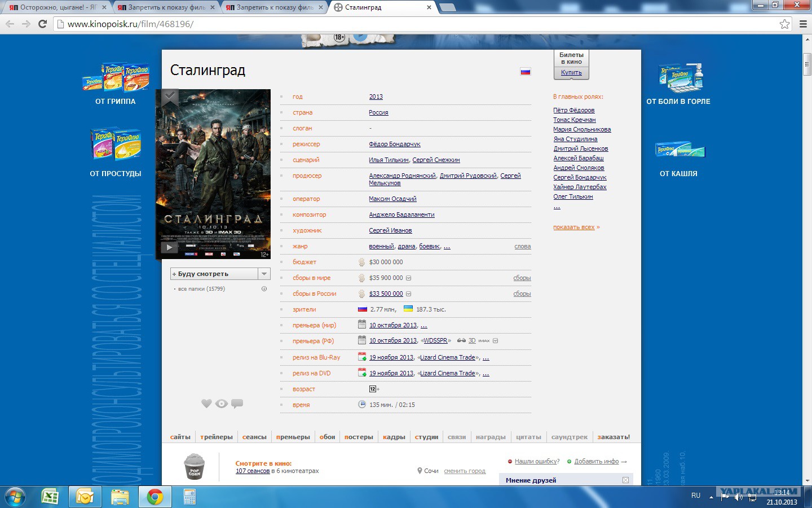Open сборы link in сборы в мире row

click(x=522, y=278)
